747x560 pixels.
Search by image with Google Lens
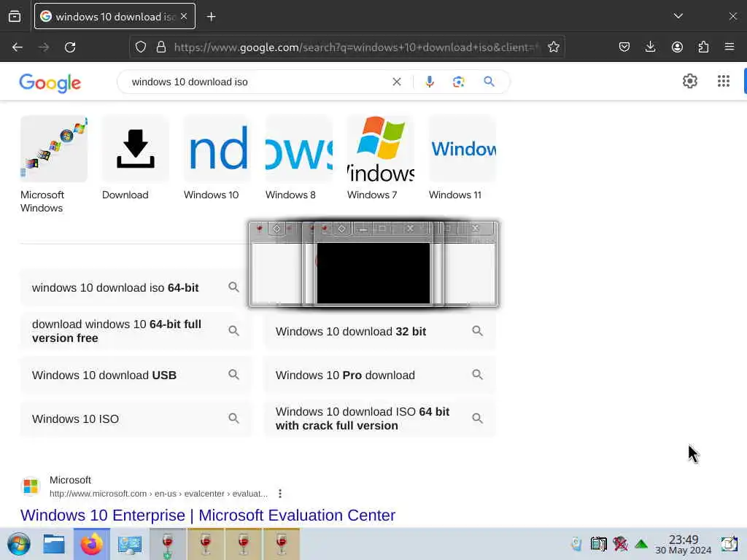click(x=458, y=82)
